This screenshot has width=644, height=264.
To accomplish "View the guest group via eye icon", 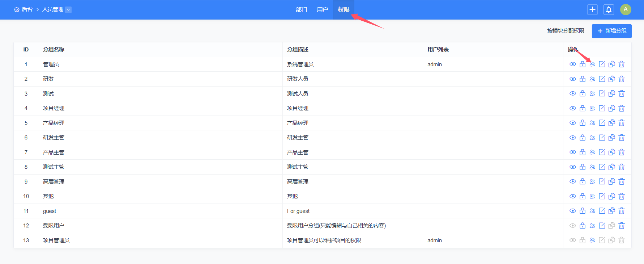I will [573, 211].
